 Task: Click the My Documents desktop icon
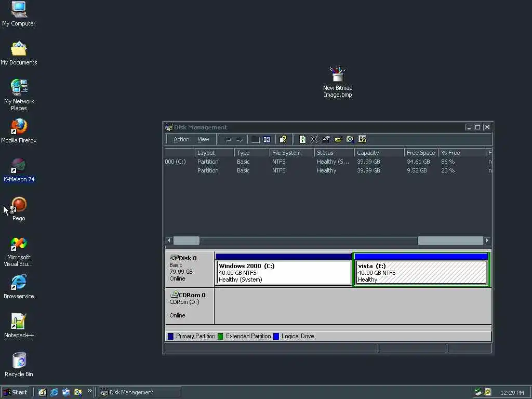[19, 54]
